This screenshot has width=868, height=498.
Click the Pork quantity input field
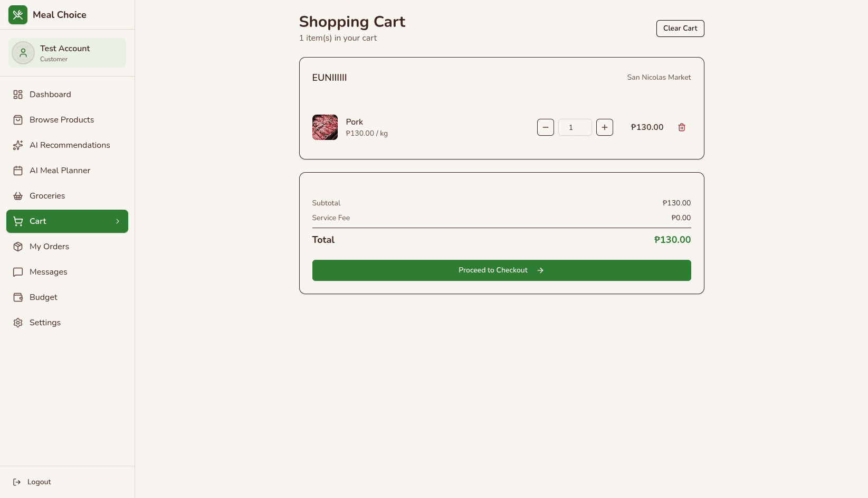tap(575, 127)
